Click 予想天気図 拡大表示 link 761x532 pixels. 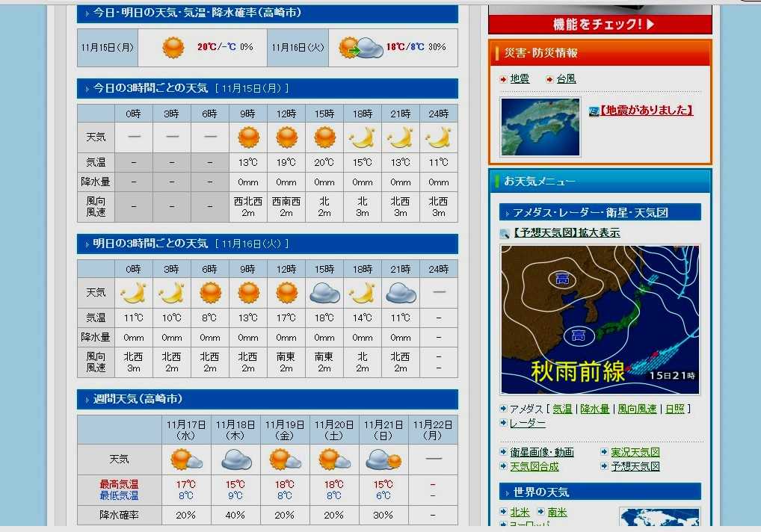pyautogui.click(x=567, y=233)
